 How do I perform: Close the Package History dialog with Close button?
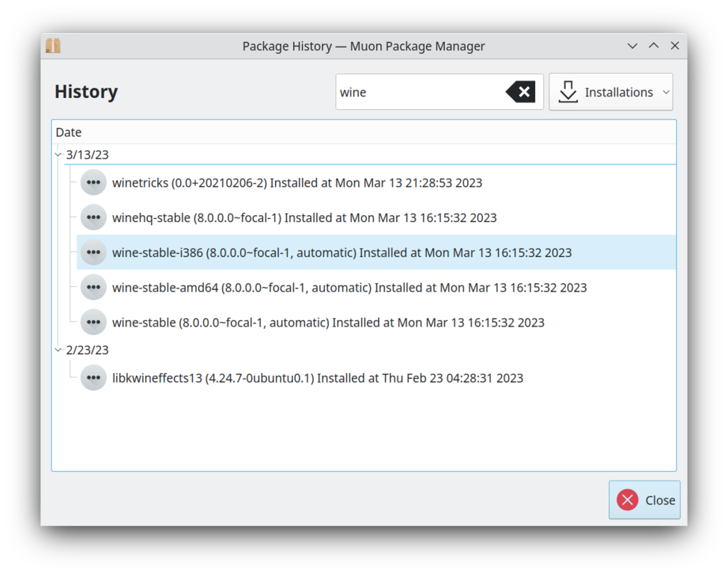(x=644, y=500)
